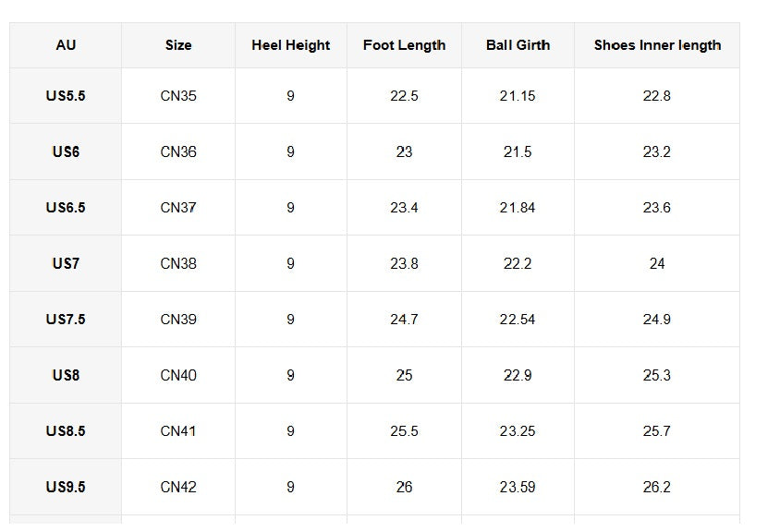Select the US8.5 row label
This screenshot has height=532, width=780.
pyautogui.click(x=66, y=431)
